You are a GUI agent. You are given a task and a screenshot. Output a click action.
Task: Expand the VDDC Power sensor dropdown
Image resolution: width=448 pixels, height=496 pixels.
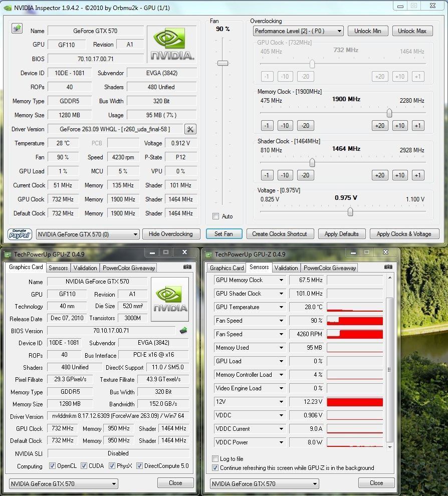click(x=281, y=442)
